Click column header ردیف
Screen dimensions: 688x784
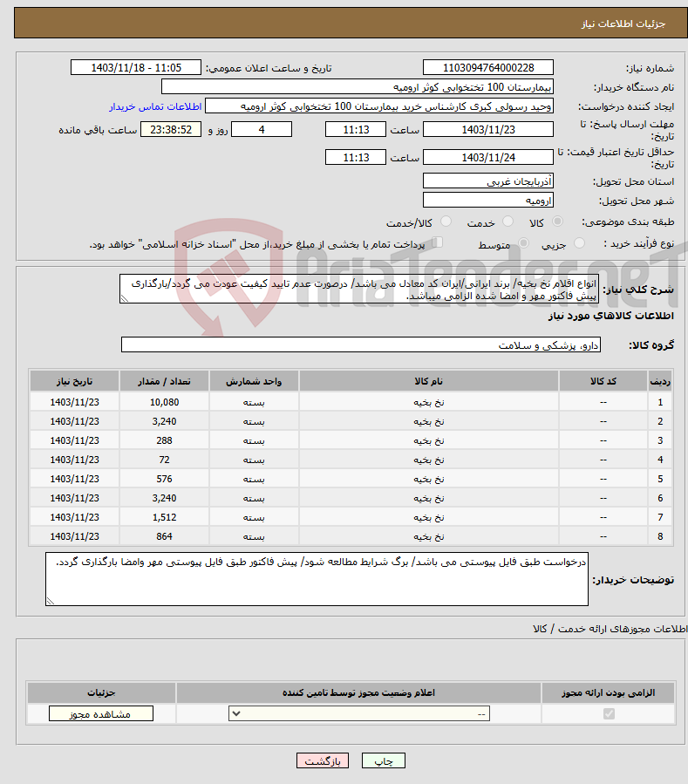660,381
